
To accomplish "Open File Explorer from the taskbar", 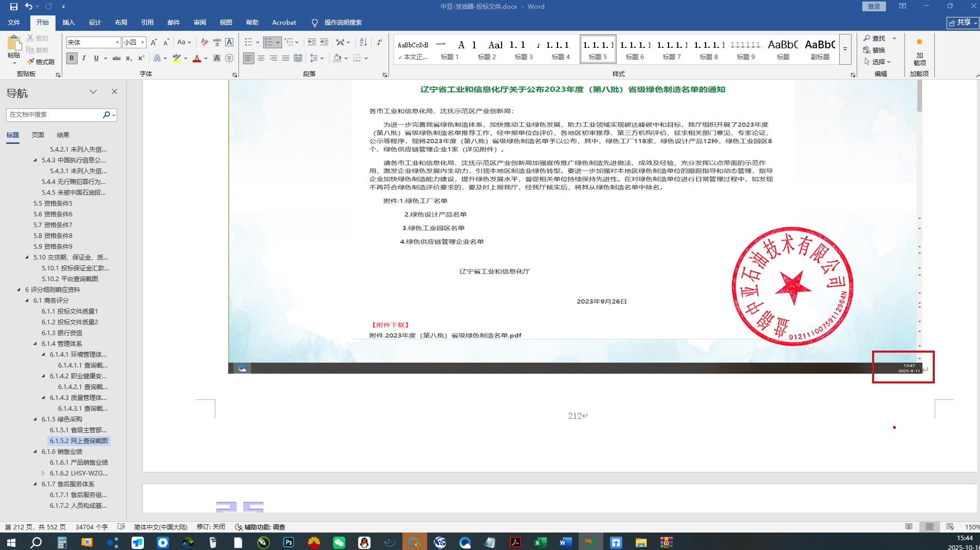I will pyautogui.click(x=641, y=542).
